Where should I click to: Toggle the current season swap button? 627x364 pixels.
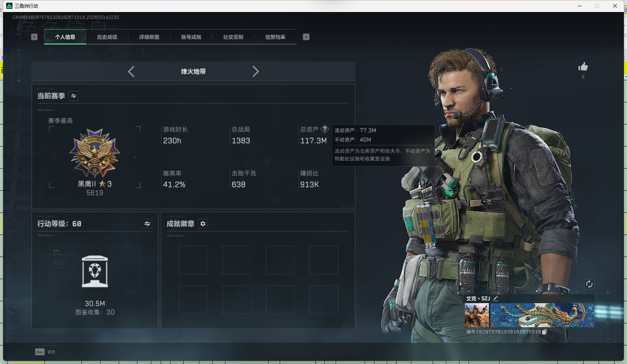[x=73, y=96]
